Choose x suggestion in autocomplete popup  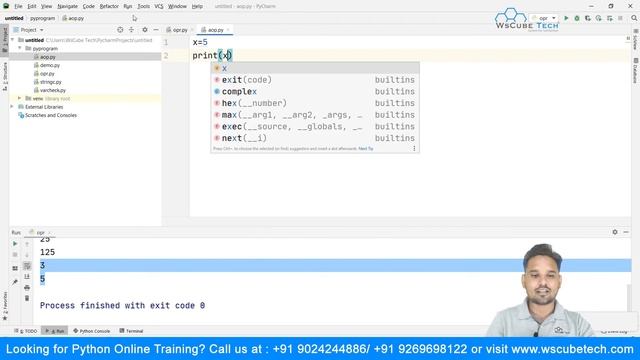(x=315, y=68)
